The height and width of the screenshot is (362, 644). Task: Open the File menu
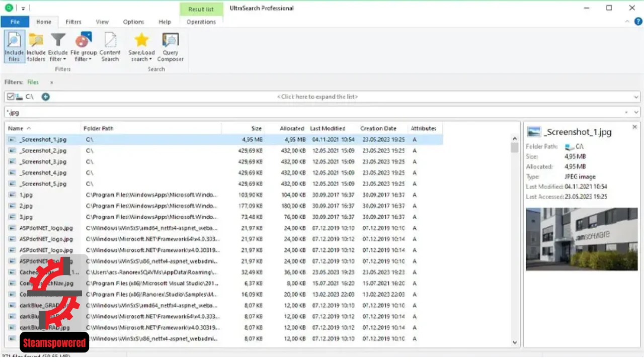point(15,22)
